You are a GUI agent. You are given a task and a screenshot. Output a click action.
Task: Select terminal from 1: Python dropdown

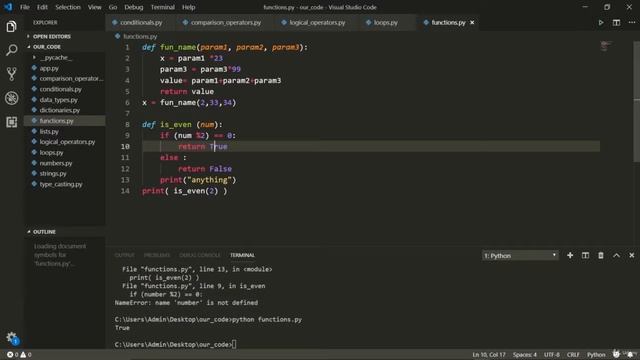pyautogui.click(x=520, y=256)
